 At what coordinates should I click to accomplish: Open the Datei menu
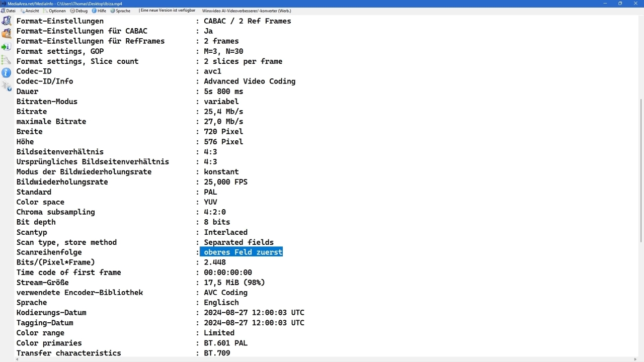coord(8,11)
